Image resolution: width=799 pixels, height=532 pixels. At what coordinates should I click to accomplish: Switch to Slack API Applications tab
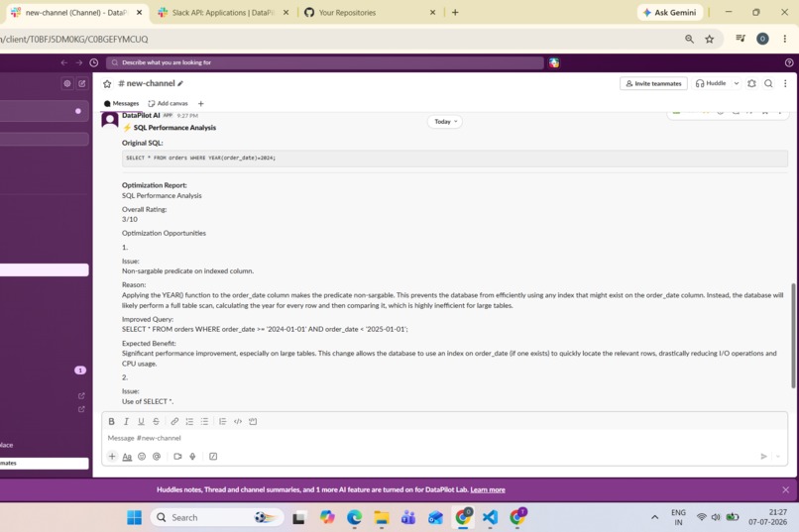click(x=223, y=13)
